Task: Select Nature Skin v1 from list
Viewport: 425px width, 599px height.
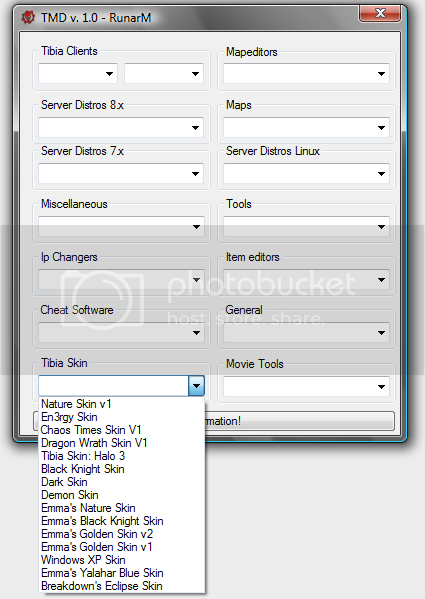Action: [122, 404]
